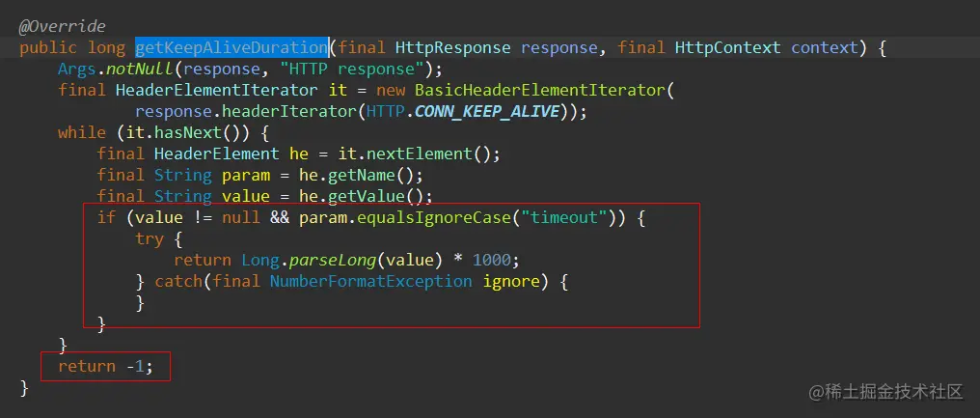Click the HttpResponse parameter type

[453, 47]
